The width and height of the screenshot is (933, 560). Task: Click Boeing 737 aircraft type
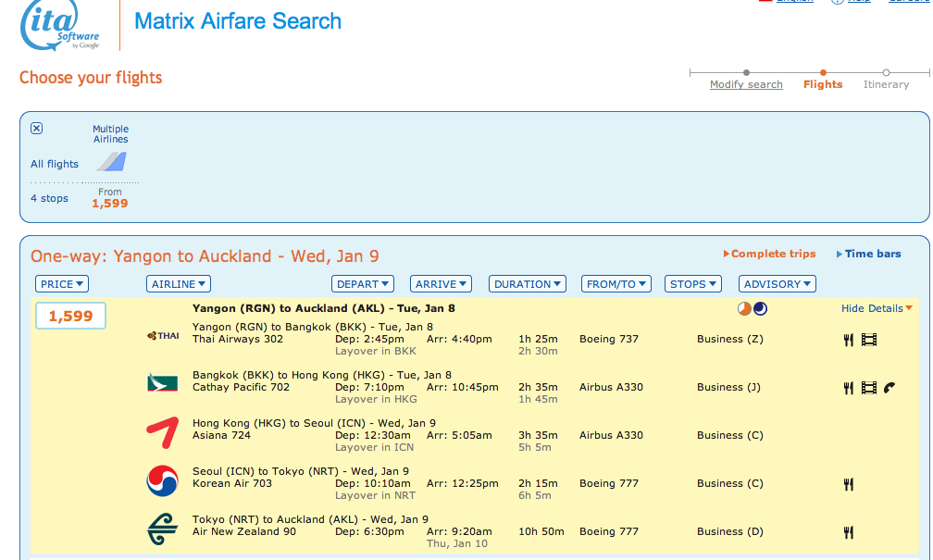click(x=609, y=339)
